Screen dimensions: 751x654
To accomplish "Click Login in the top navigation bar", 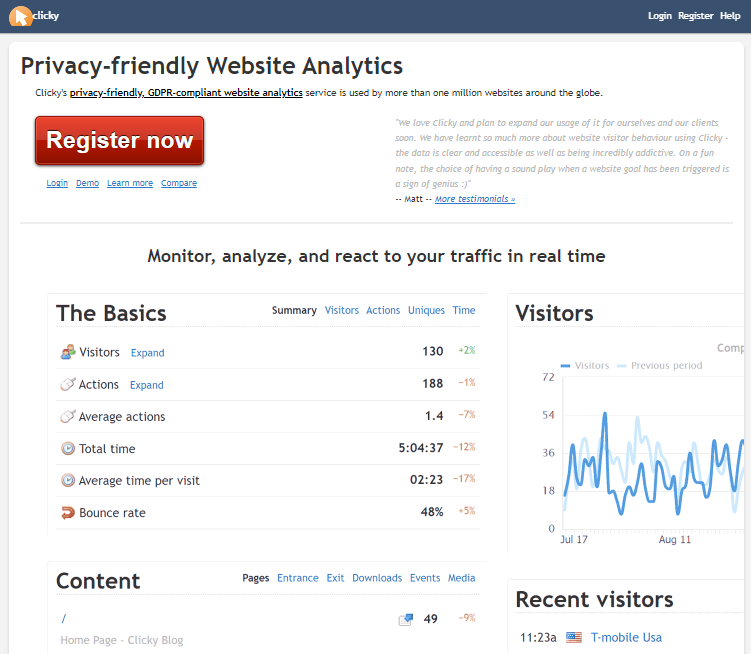I will point(660,16).
